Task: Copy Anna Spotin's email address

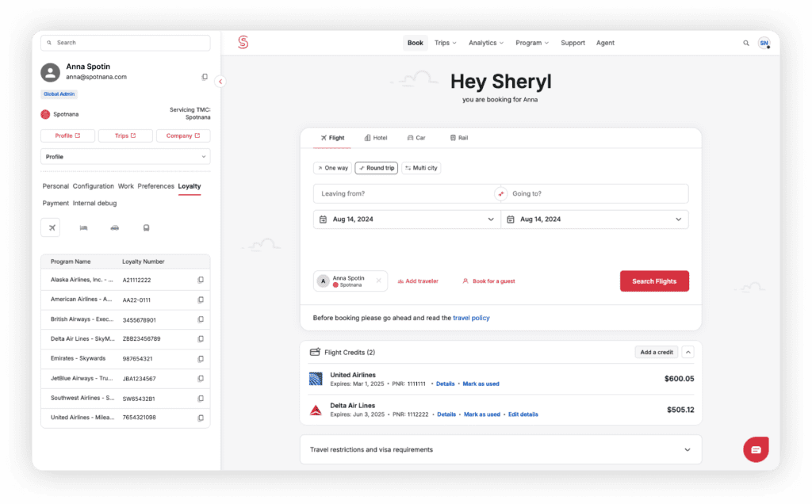Action: pos(204,76)
